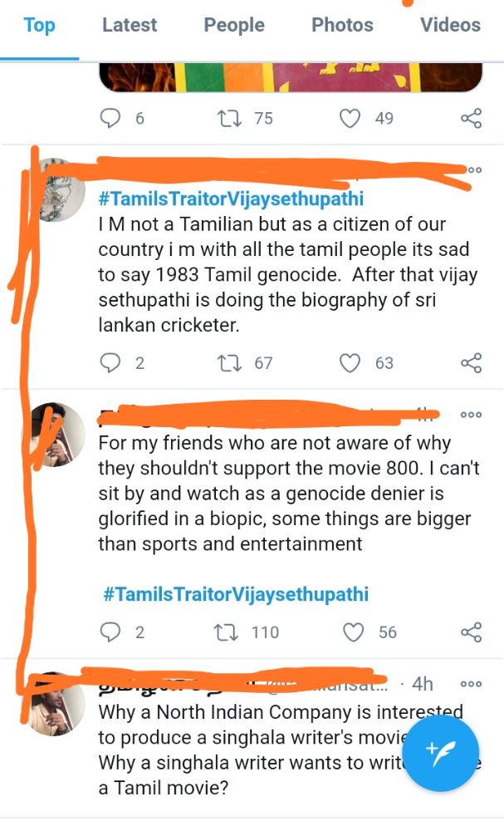Image resolution: width=504 pixels, height=831 pixels.
Task: Open the three-dot menu on the 4h tweet
Action: [472, 684]
